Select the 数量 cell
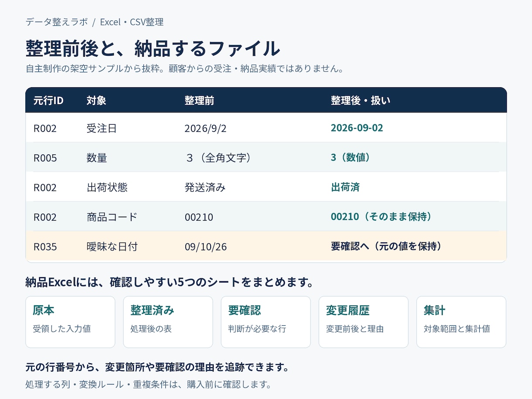The image size is (532, 399). coord(96,158)
